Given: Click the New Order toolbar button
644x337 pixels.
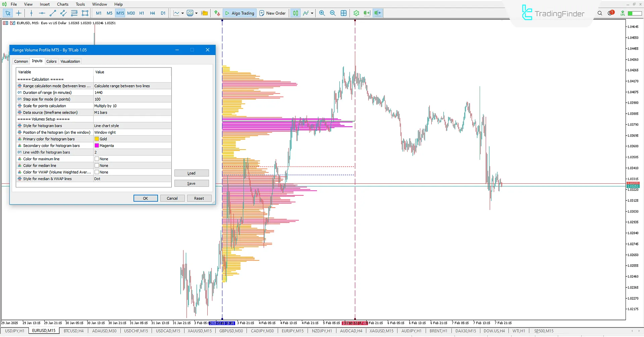Looking at the screenshot, I should pos(273,13).
